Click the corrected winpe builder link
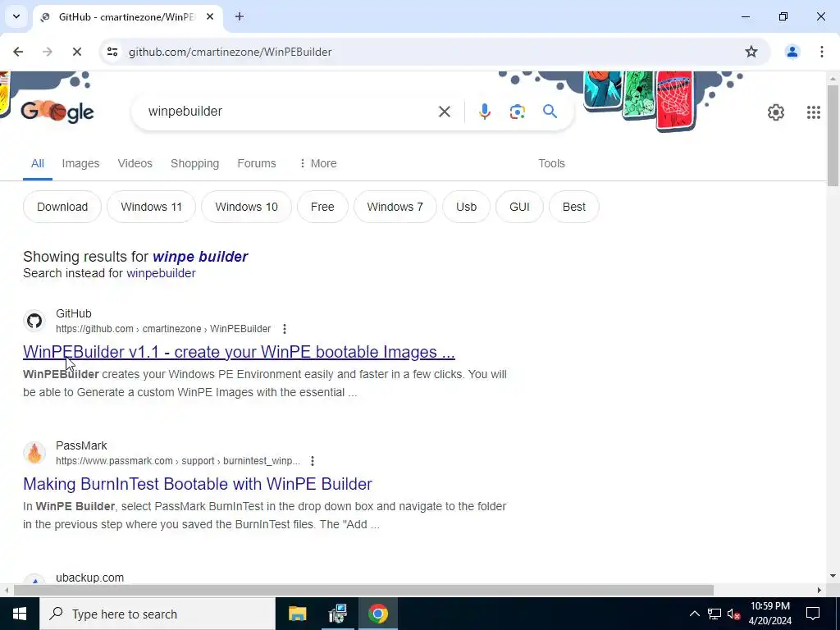840x630 pixels. click(200, 257)
